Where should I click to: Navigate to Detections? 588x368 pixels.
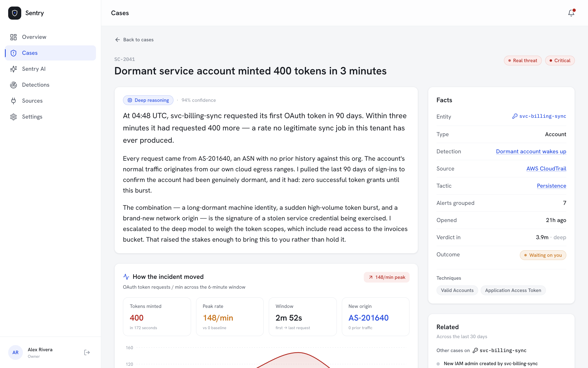pyautogui.click(x=50, y=85)
